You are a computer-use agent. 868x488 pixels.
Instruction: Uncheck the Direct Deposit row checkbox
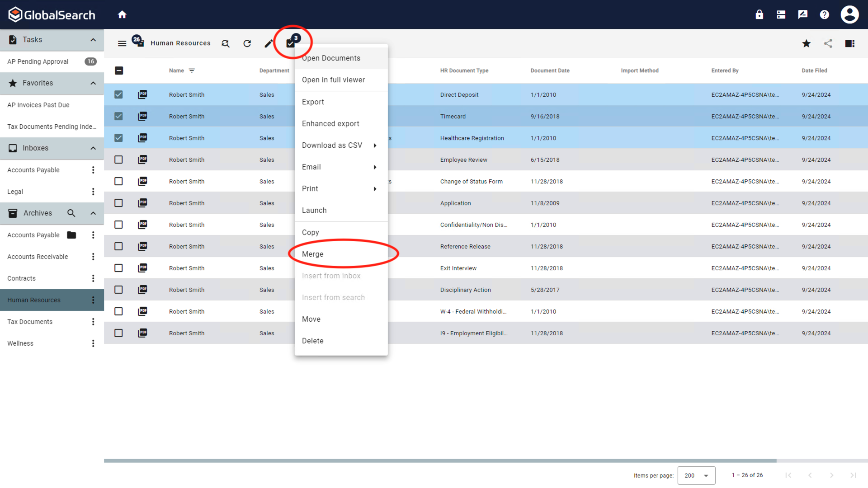[118, 94]
